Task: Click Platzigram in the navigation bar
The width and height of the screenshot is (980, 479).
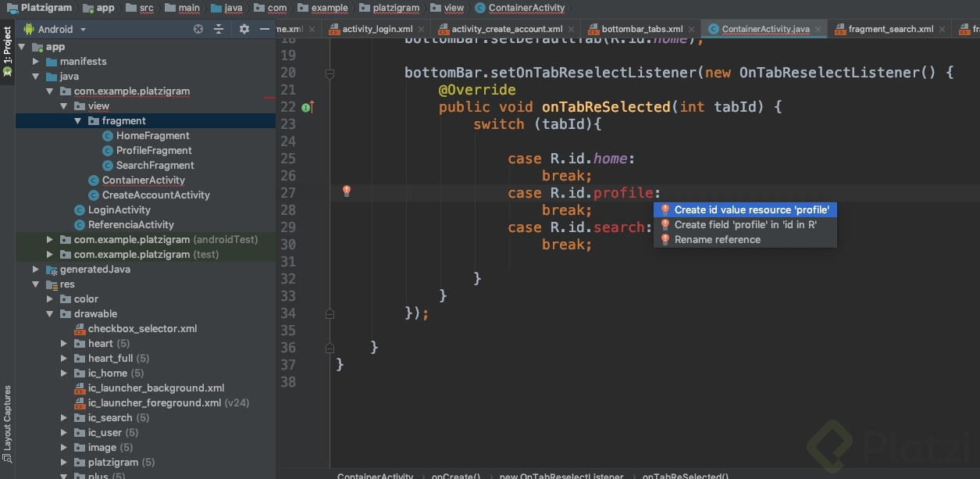Action: [39, 8]
